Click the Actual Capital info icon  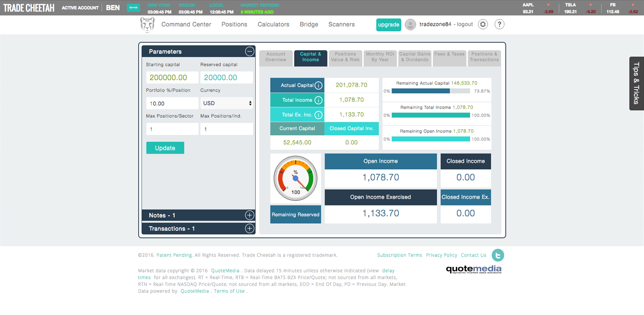click(x=318, y=86)
